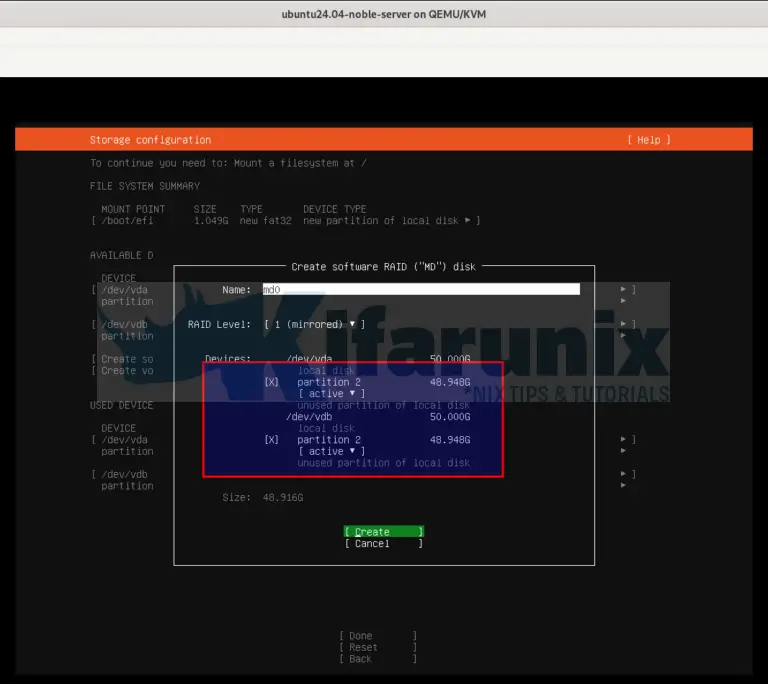Uncheck partition 2 under /dev/vda
The height and width of the screenshot is (684, 768).
[x=272, y=382]
